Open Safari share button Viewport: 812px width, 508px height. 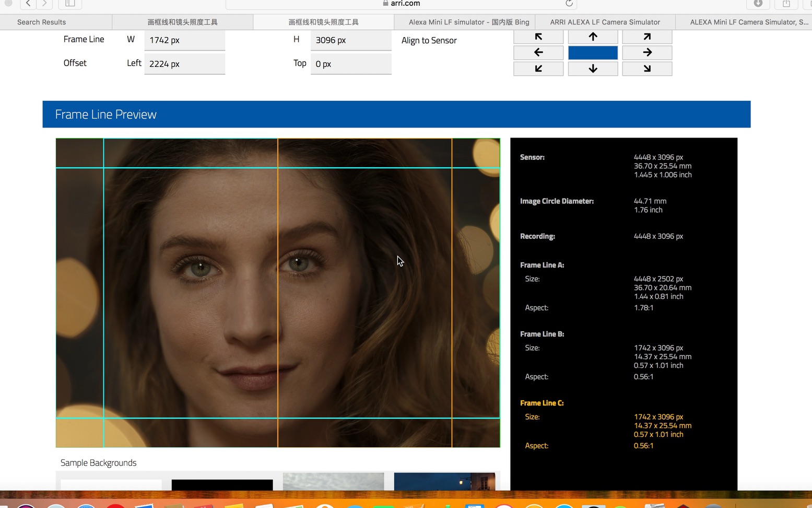pos(786,4)
